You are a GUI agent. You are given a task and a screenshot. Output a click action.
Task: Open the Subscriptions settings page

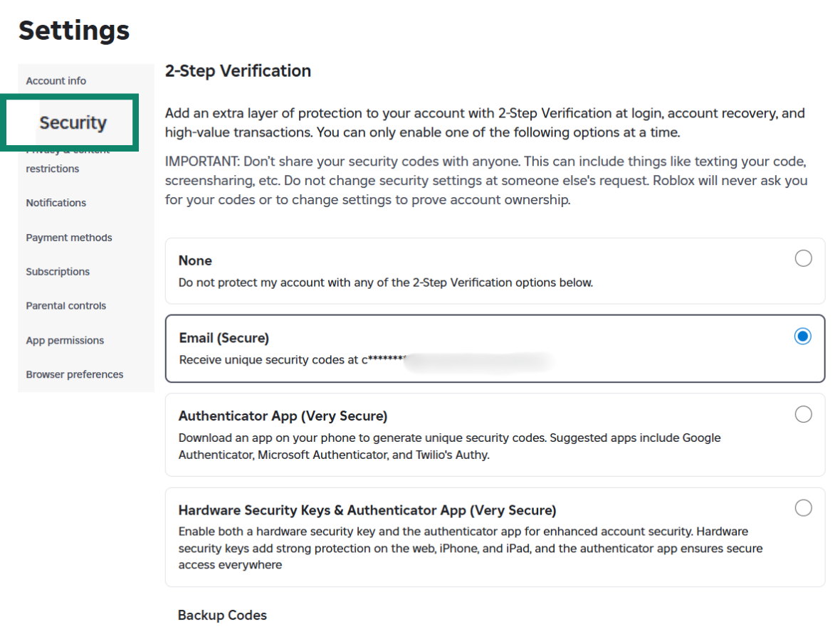(58, 271)
